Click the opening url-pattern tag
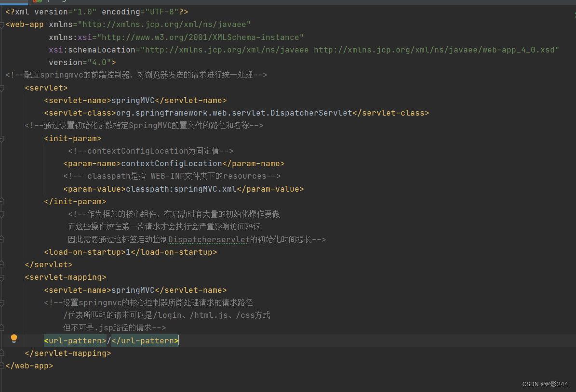Screen dimensions: 576x392 (x=75, y=340)
